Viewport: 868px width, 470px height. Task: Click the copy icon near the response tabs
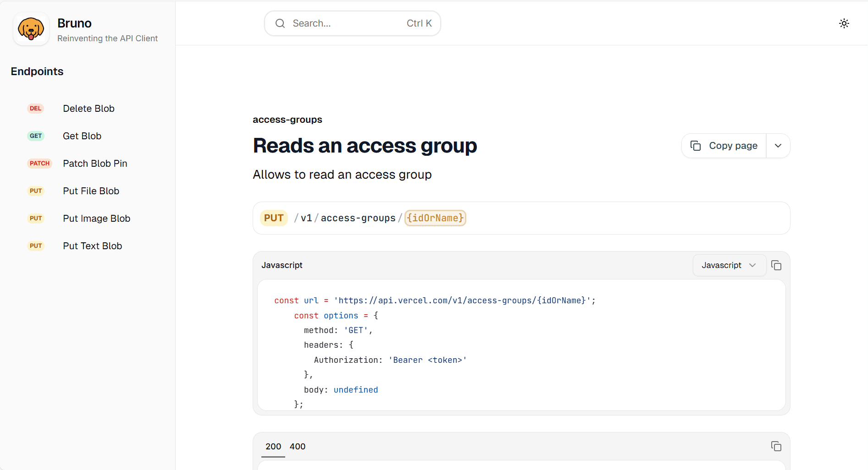coord(776,446)
